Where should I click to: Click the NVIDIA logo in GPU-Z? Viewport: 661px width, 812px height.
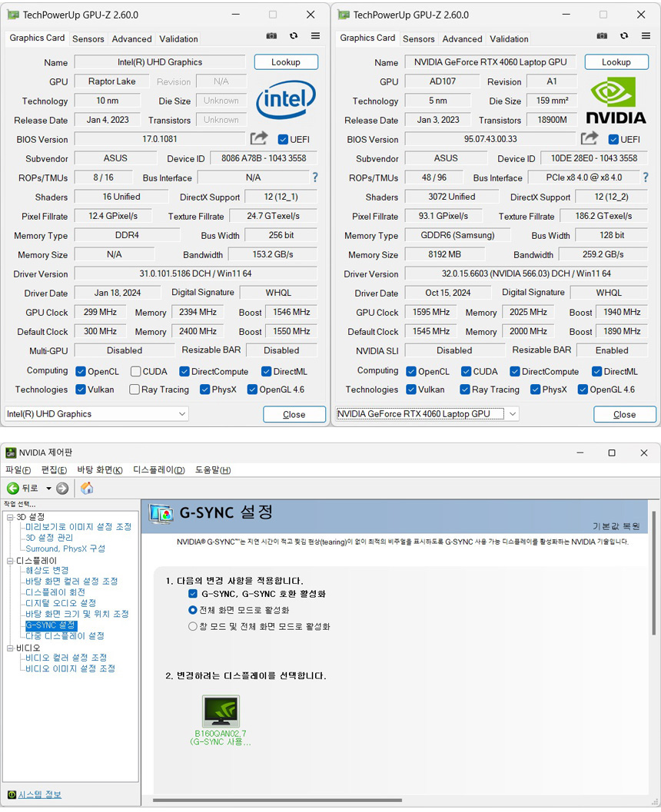pos(616,101)
